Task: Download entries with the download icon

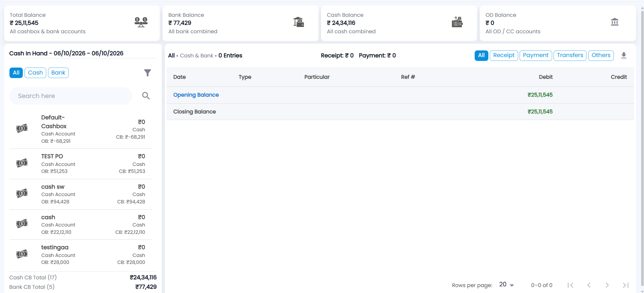Action: pos(624,55)
